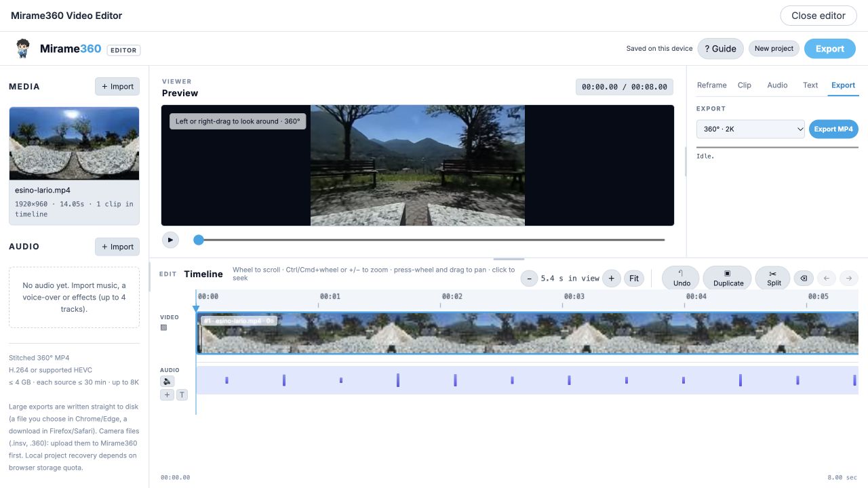Click the 'Saved on this device' status text

coord(659,49)
